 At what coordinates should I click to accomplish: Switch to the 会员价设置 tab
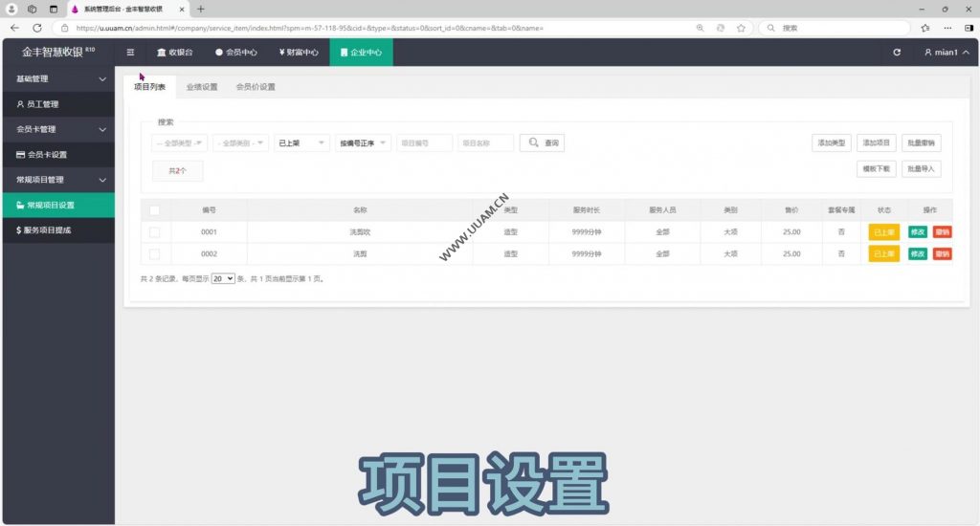(x=256, y=87)
